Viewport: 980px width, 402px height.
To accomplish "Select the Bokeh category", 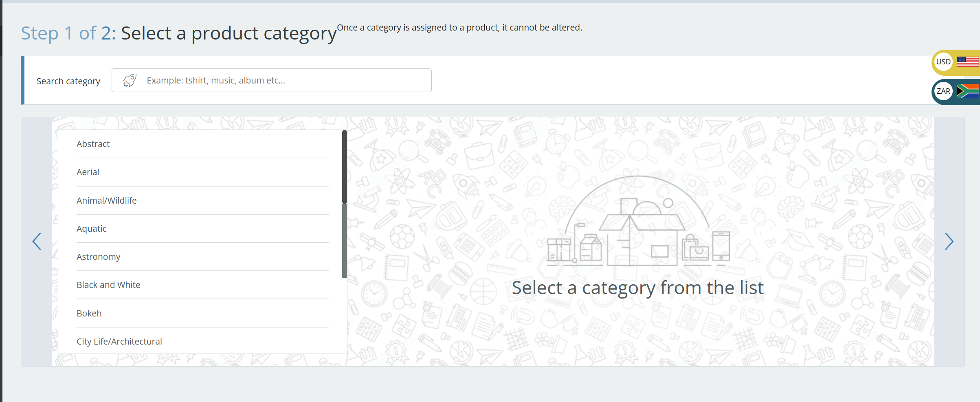I will click(202, 313).
